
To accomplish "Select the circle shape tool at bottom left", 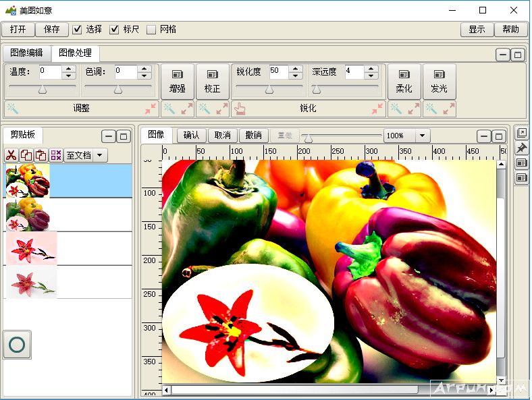I will (x=17, y=345).
